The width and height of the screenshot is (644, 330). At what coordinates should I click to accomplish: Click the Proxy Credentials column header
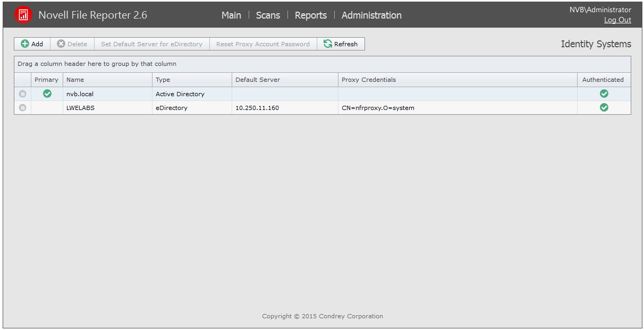(369, 80)
